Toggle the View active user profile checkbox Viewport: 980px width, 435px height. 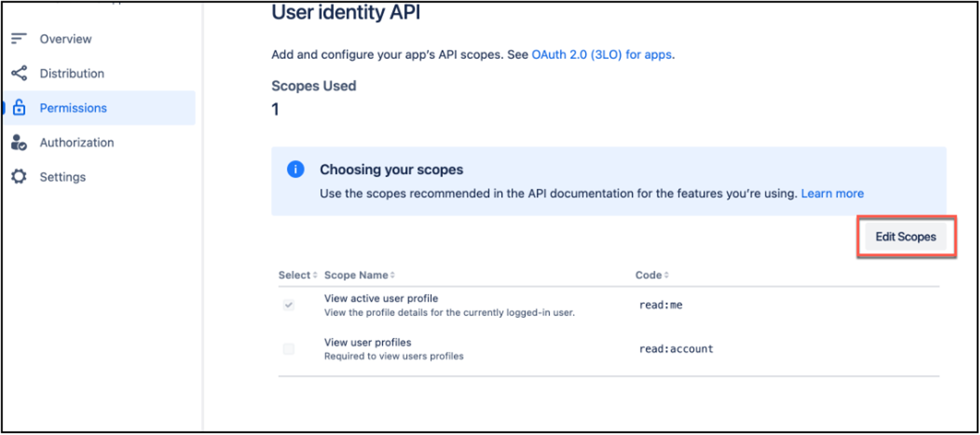(289, 305)
